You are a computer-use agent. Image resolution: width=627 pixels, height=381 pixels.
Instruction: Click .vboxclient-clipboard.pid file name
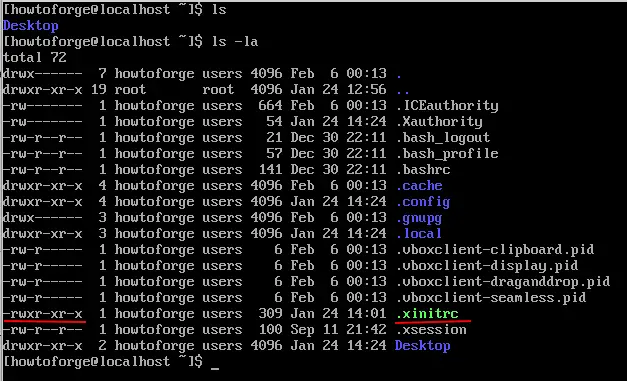coord(495,250)
